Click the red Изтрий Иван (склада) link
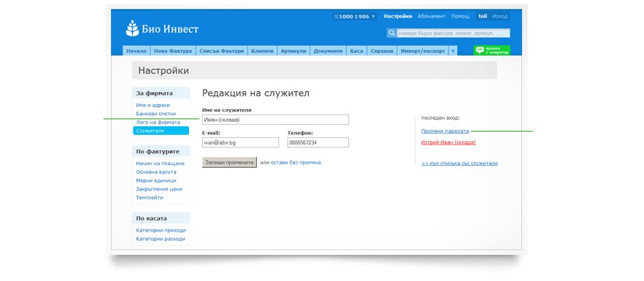This screenshot has height=281, width=644. [449, 143]
